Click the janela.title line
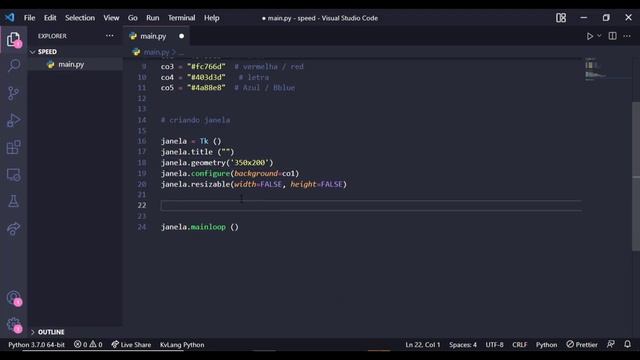The width and height of the screenshot is (640, 360). tap(198, 152)
